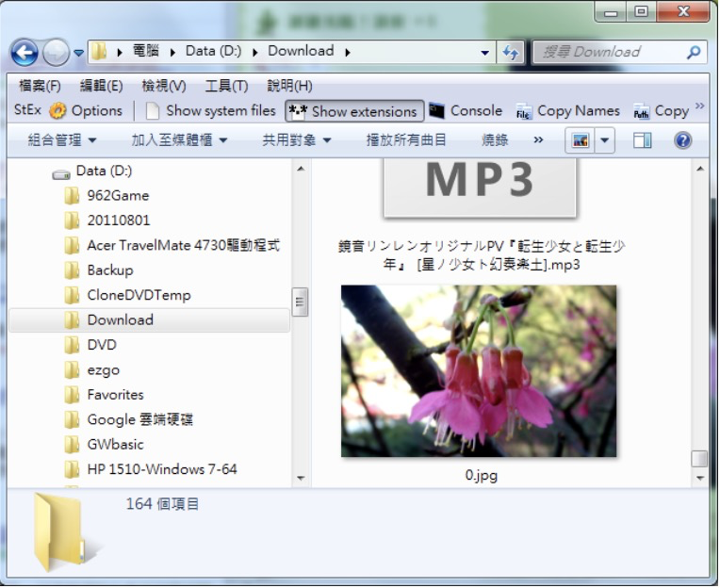Click the greyed Forward arrow button

tap(56, 53)
